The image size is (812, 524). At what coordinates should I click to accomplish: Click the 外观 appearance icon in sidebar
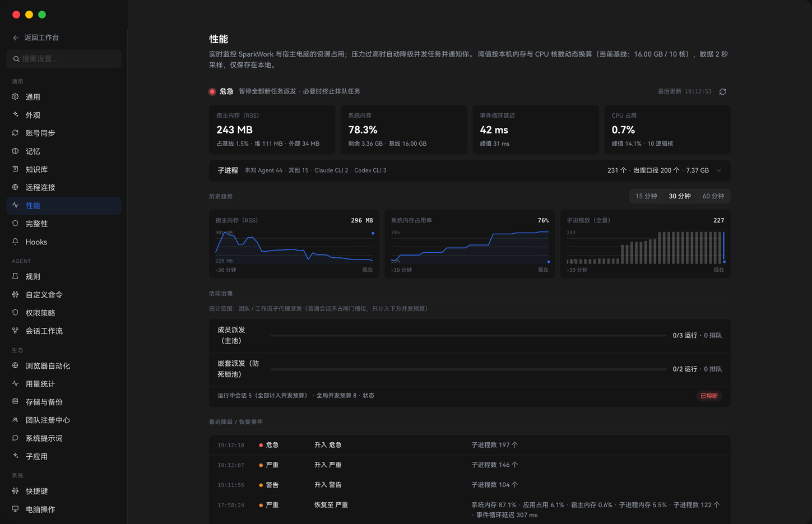(15, 114)
